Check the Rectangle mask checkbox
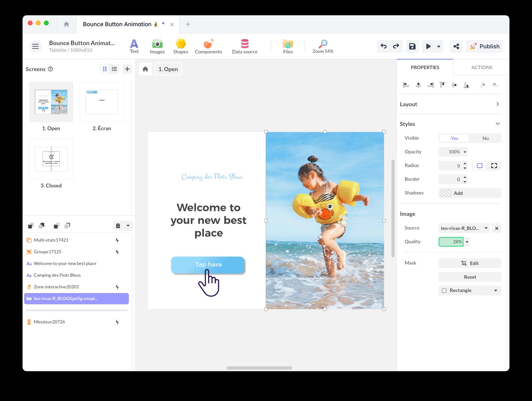The width and height of the screenshot is (532, 401). [x=444, y=290]
